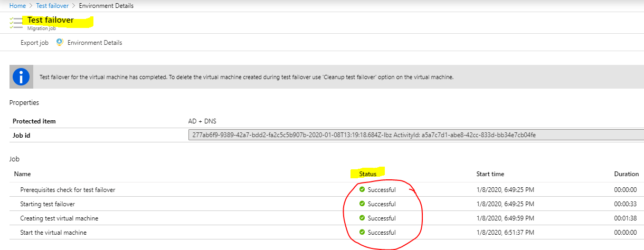Select Successful status of Prerequisites check

click(x=382, y=190)
